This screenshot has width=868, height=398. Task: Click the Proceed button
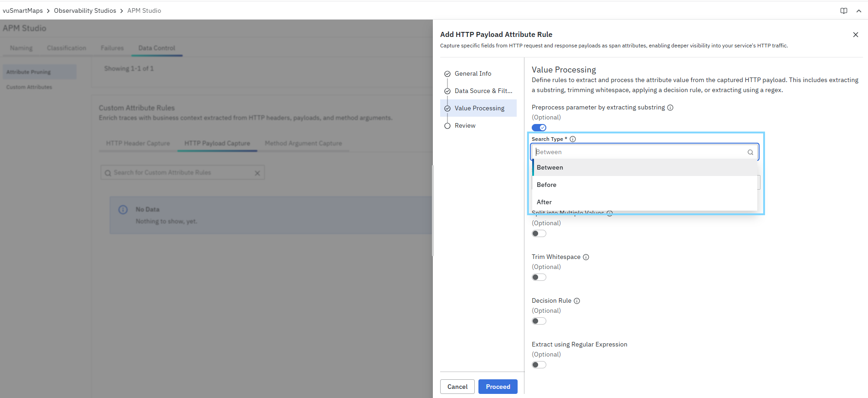498,387
